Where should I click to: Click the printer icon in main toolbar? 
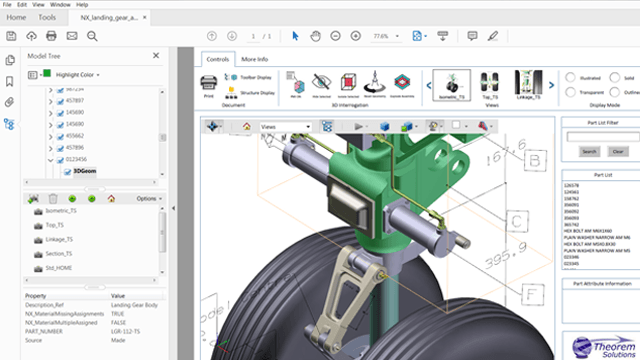click(51, 36)
